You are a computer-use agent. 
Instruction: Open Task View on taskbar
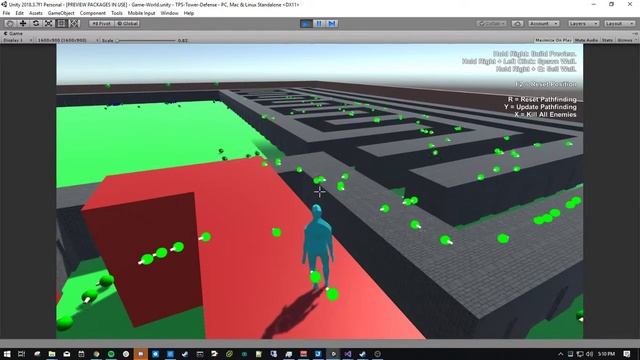coord(22,354)
